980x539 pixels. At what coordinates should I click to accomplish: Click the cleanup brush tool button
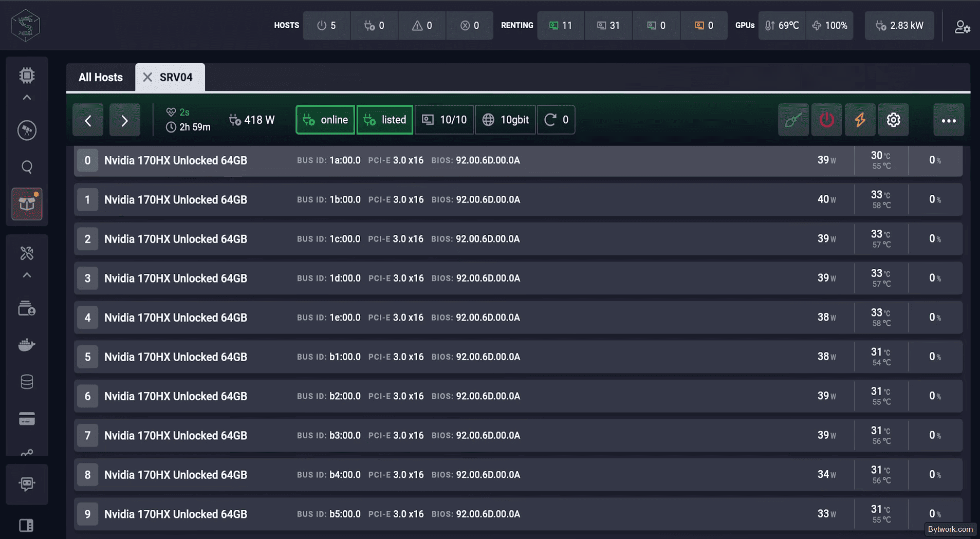pyautogui.click(x=793, y=120)
